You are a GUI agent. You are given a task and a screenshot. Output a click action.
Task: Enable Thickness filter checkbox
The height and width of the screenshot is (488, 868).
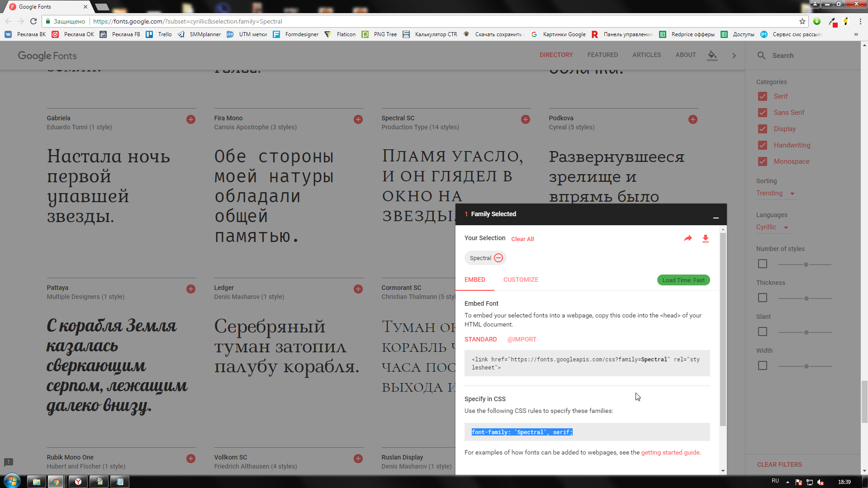763,298
